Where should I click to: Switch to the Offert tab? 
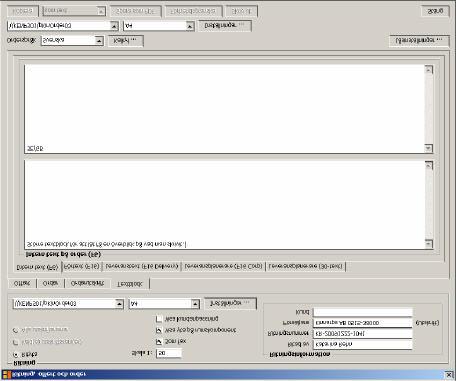point(22,283)
